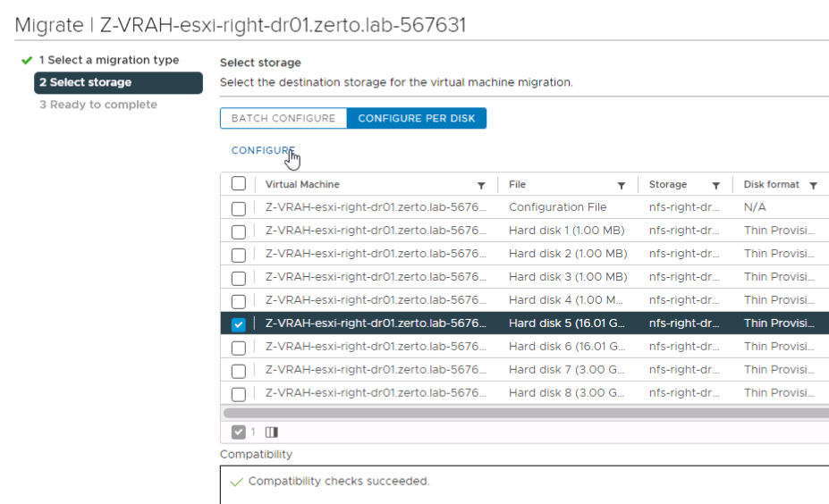Click the Hard disk 3 file cell
This screenshot has height=504, width=829.
(x=567, y=277)
